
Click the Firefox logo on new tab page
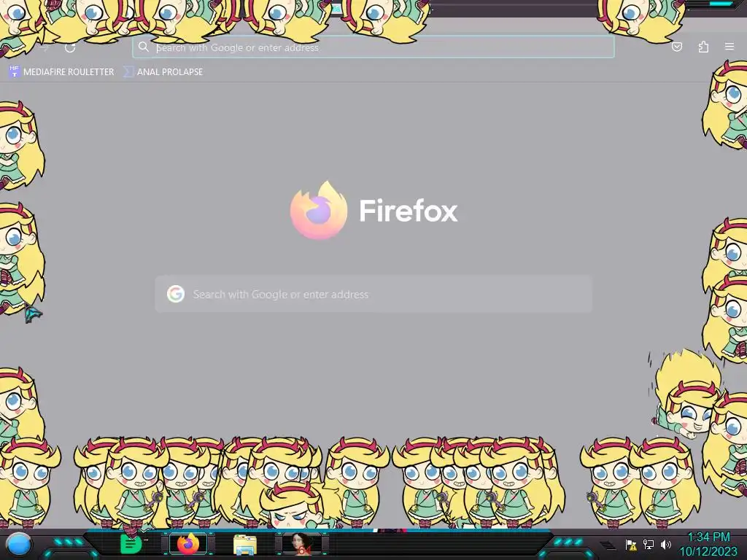click(x=319, y=210)
